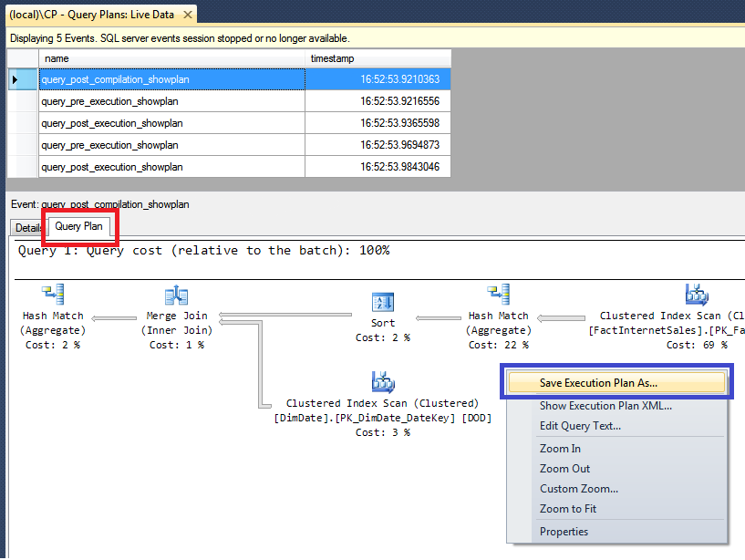Select Edit Query Text... from context menu
This screenshot has height=560, width=745.
[580, 426]
